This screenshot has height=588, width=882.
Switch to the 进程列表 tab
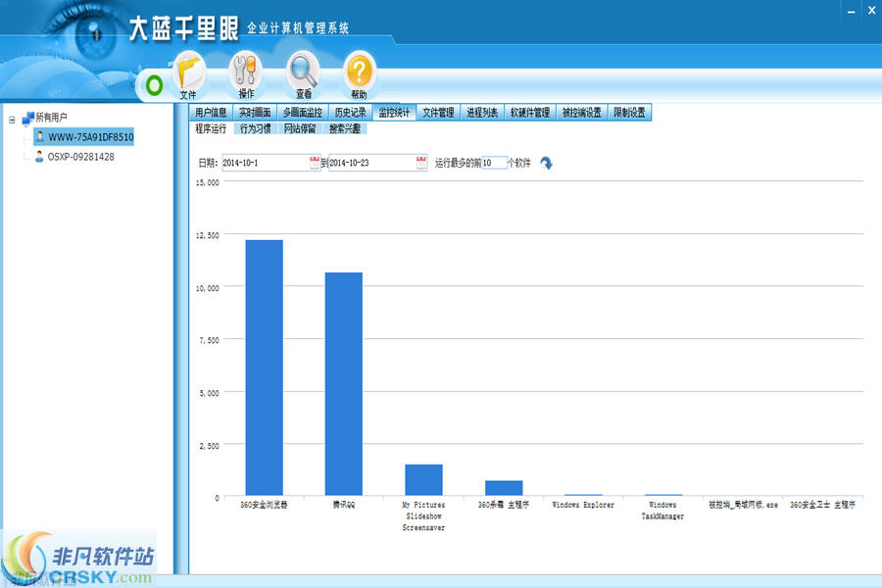click(482, 113)
